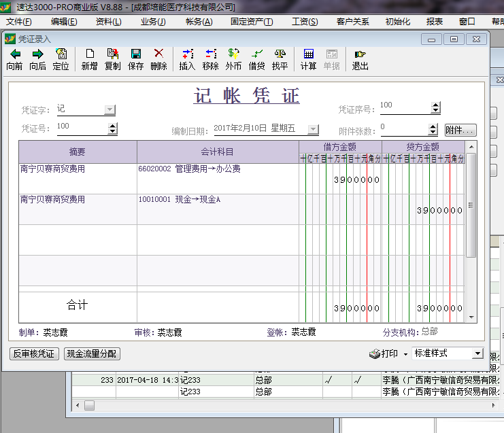Open 打印 dropdown arrow
The image size is (504, 433).
coord(405,354)
